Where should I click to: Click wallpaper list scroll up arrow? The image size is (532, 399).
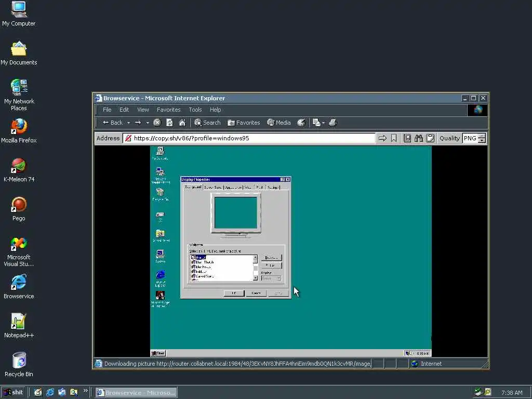(256, 258)
